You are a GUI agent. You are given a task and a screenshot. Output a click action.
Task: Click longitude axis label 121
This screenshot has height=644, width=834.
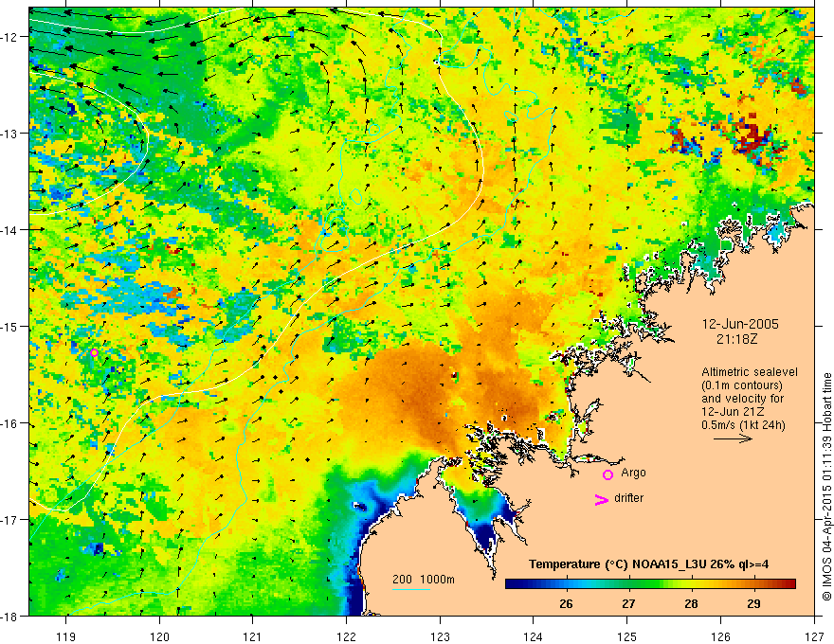(253, 636)
